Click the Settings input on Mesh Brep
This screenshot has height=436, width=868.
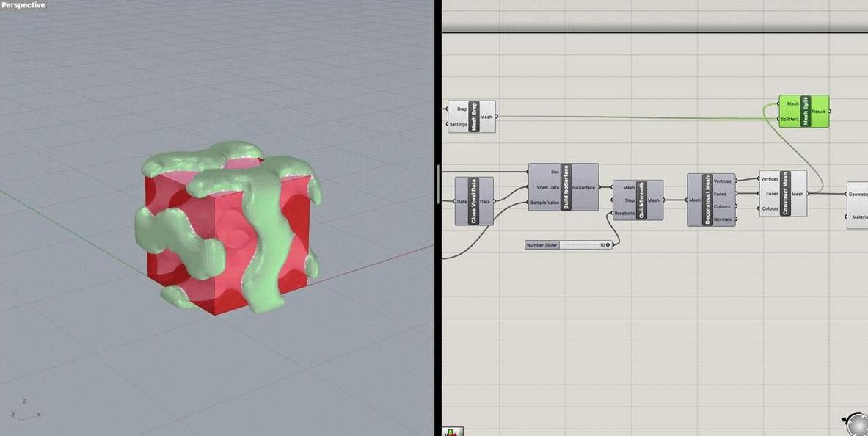click(x=458, y=124)
